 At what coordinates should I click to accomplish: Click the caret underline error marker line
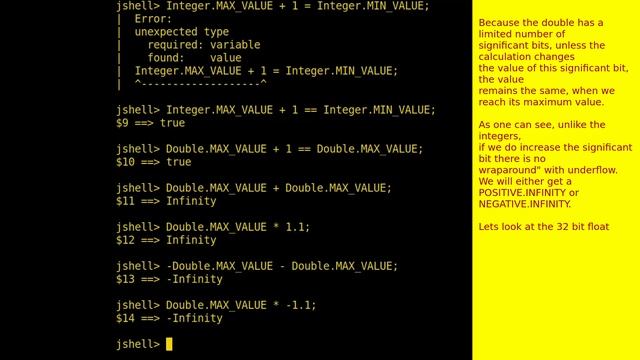point(200,83)
